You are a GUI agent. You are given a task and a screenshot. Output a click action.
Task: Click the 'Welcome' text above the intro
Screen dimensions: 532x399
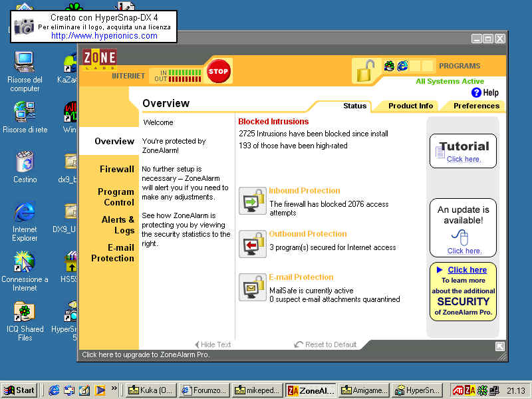[x=158, y=122]
